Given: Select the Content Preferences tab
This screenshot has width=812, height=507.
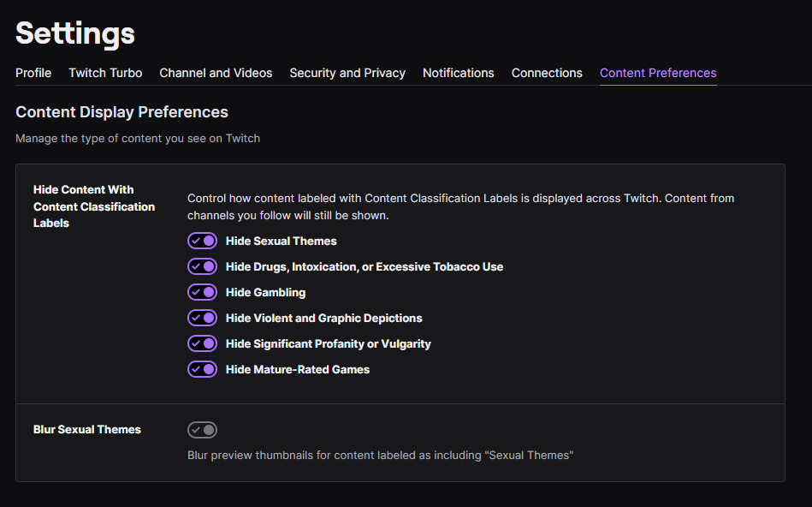Looking at the screenshot, I should pyautogui.click(x=658, y=73).
